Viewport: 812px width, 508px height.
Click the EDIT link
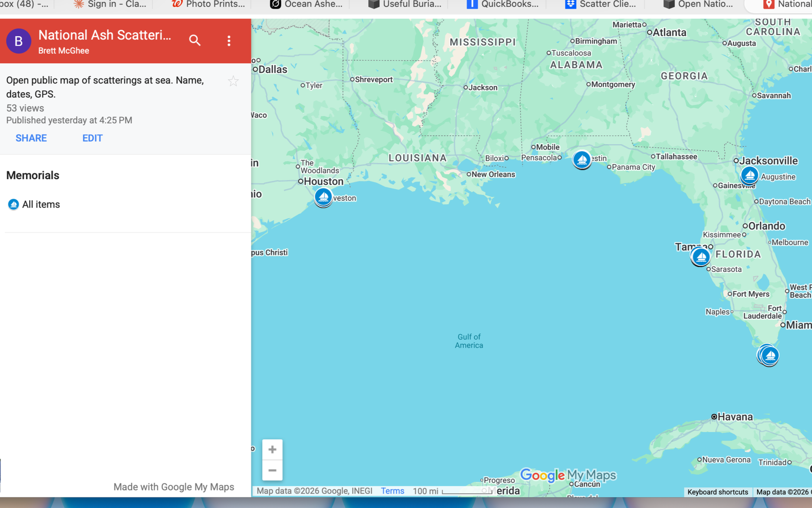92,138
